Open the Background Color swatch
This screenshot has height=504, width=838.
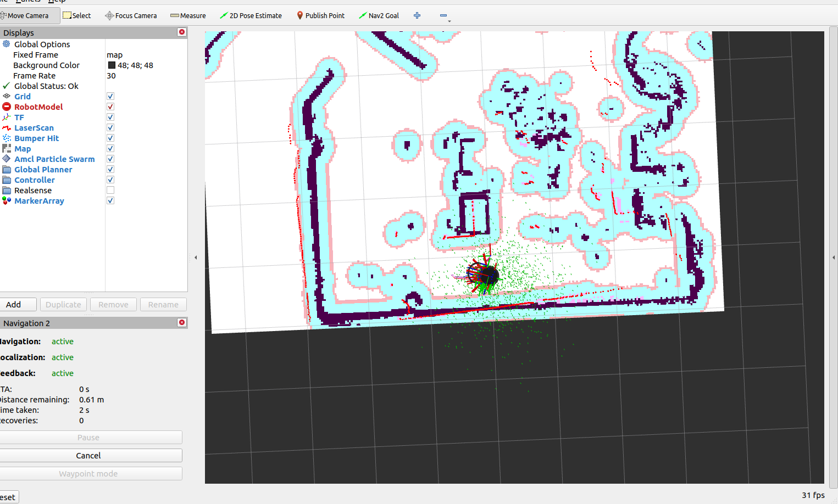(x=110, y=65)
